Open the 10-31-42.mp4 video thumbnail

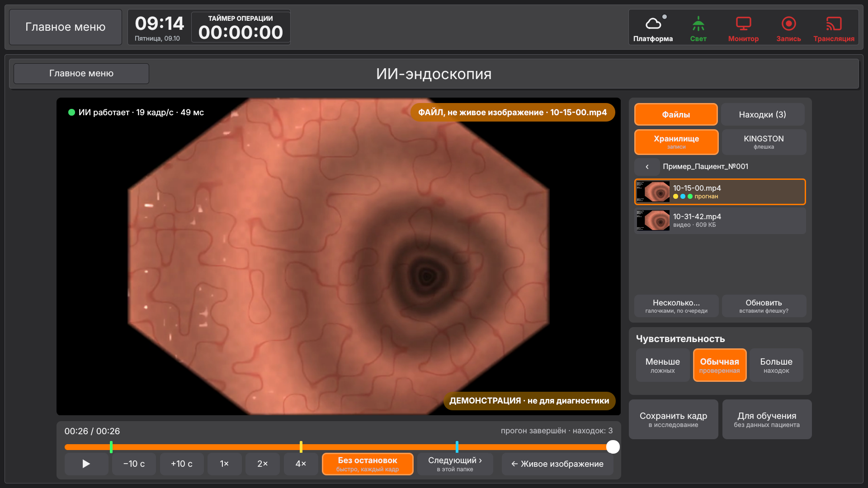tap(653, 221)
